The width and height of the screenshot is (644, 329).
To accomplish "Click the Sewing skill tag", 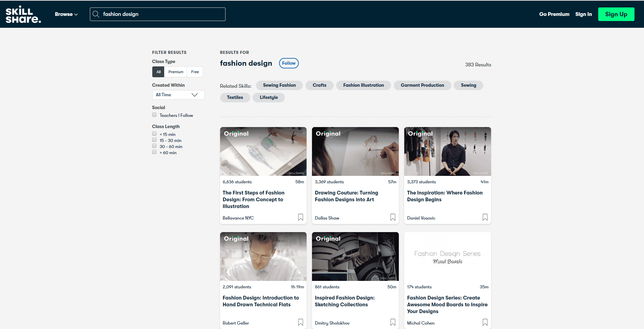I will (468, 85).
